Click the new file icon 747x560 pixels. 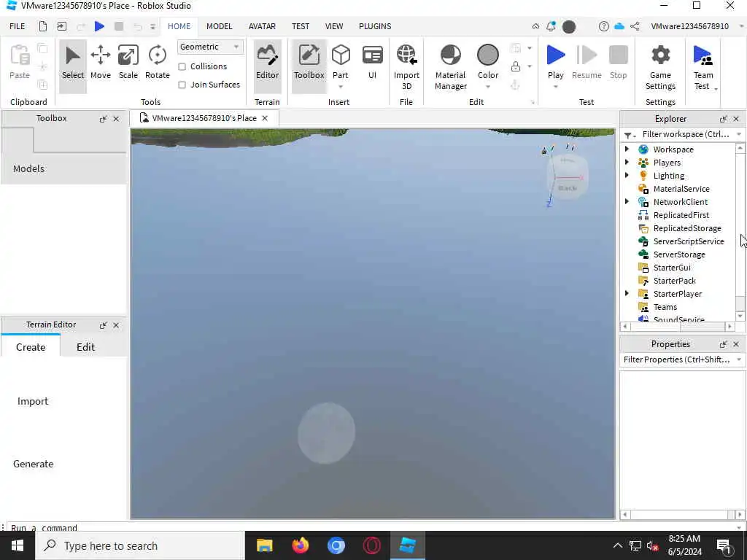pyautogui.click(x=43, y=26)
